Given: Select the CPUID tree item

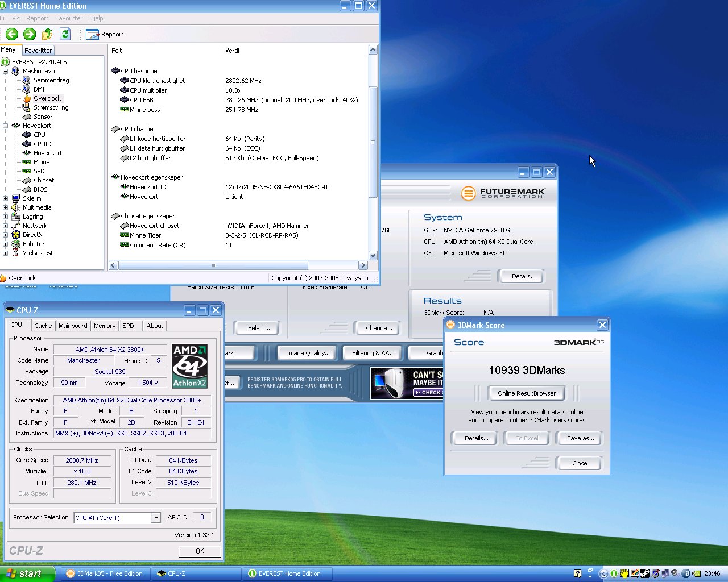Looking at the screenshot, I should tap(42, 144).
